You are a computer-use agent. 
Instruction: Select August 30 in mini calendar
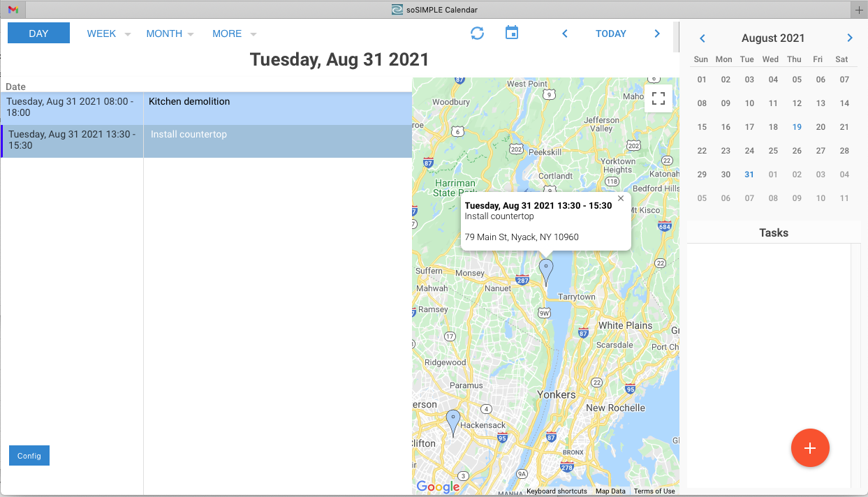click(726, 175)
